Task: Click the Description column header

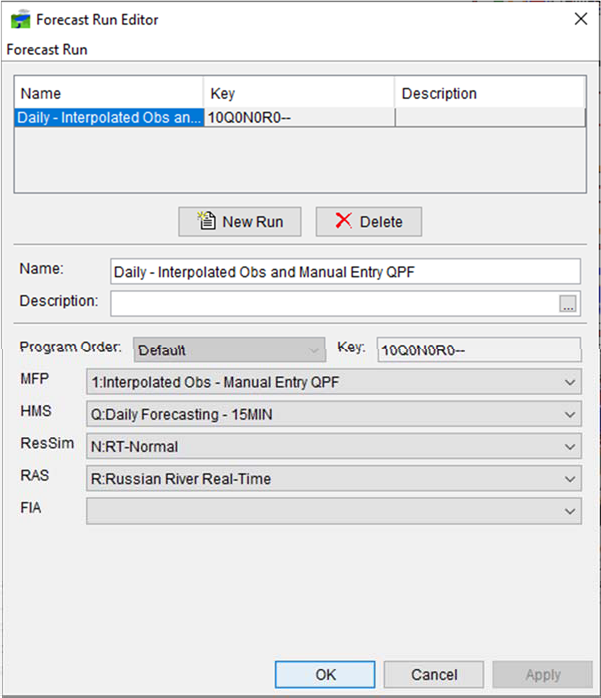Action: (x=490, y=93)
